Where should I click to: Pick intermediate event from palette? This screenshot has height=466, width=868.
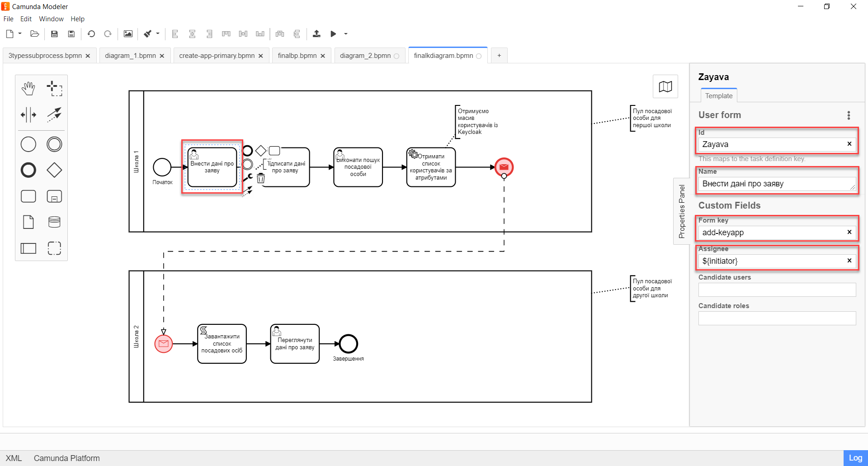(x=54, y=144)
